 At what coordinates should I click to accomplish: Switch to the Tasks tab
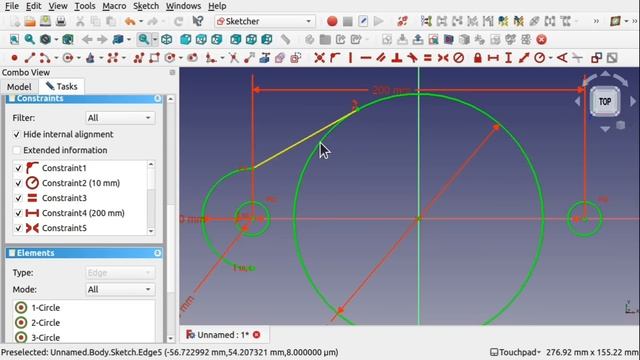62,87
